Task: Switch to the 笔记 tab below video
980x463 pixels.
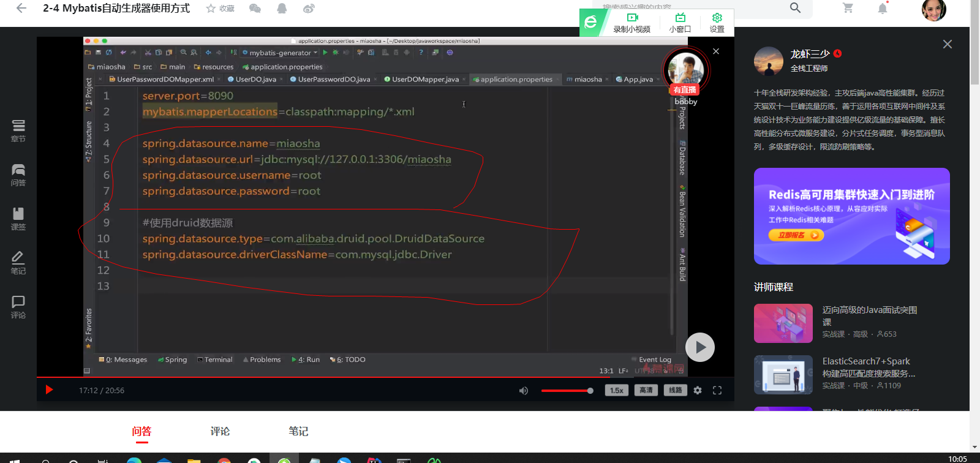Action: coord(298,431)
